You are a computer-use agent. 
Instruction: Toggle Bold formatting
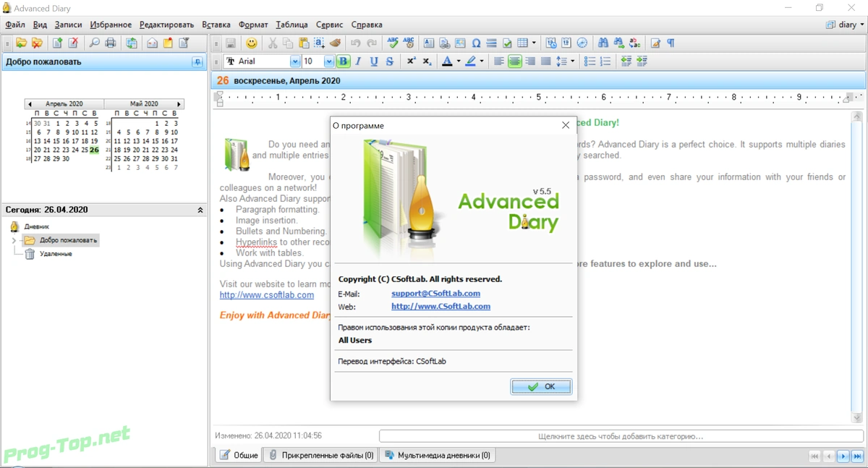coord(344,61)
